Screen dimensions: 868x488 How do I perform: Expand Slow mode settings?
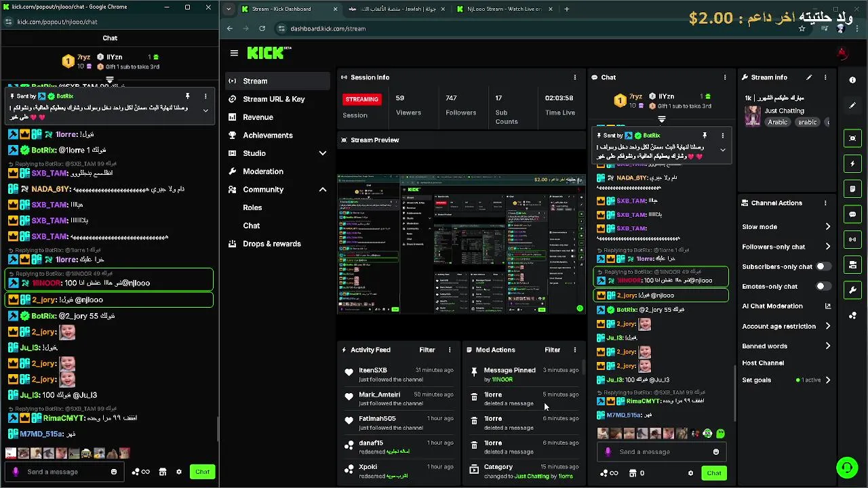point(827,227)
